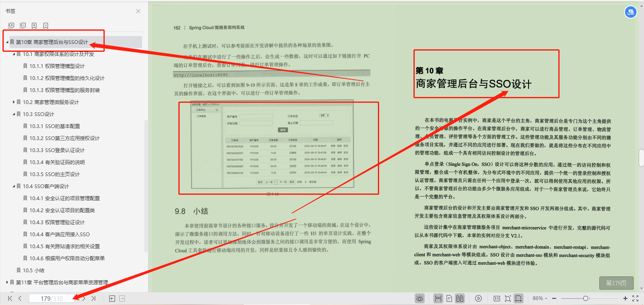This screenshot has height=305, width=644.
Task: Go to the previous page
Action: (20, 298)
